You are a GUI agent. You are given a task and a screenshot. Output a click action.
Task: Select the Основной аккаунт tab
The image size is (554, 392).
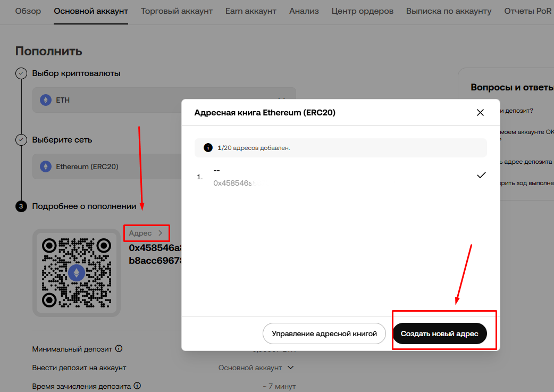tap(91, 11)
